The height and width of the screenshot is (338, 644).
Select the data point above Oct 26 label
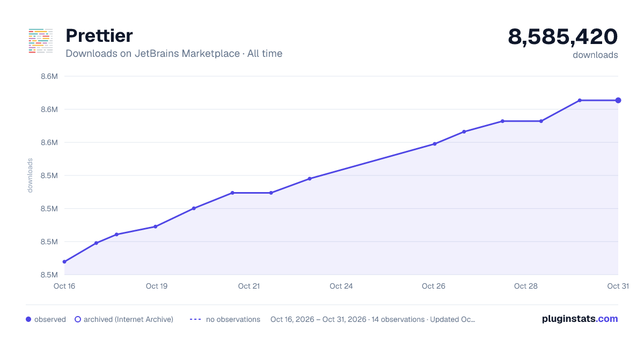point(435,144)
